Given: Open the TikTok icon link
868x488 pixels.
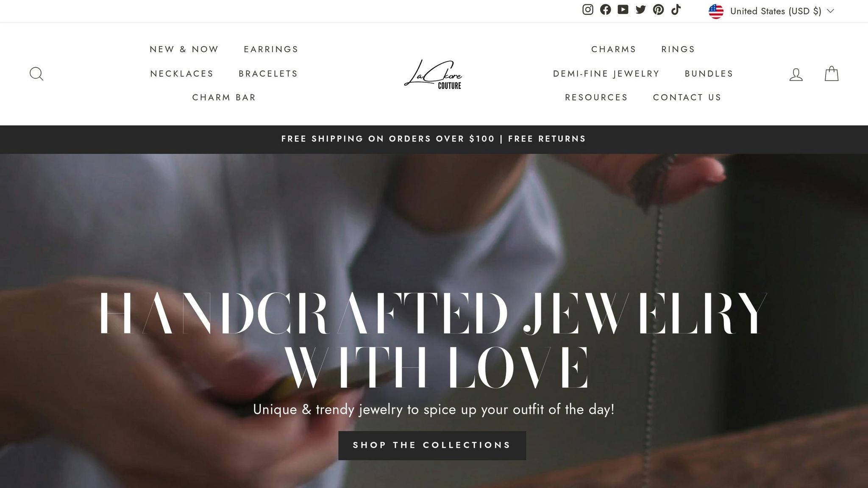Looking at the screenshot, I should (676, 10).
